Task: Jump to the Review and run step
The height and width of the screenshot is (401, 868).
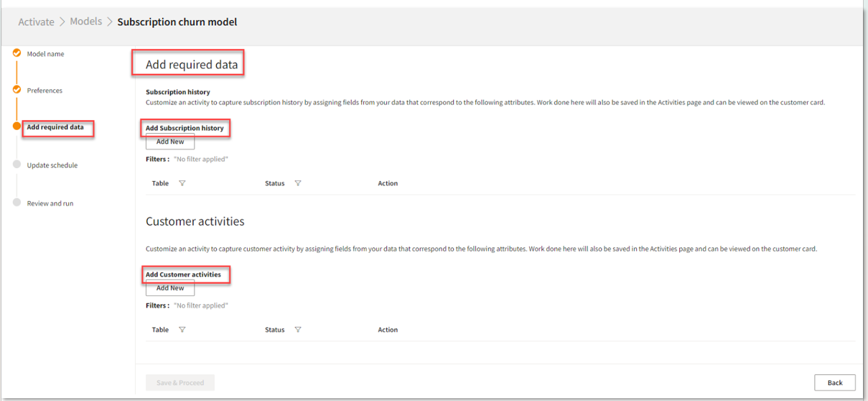Action: click(50, 203)
